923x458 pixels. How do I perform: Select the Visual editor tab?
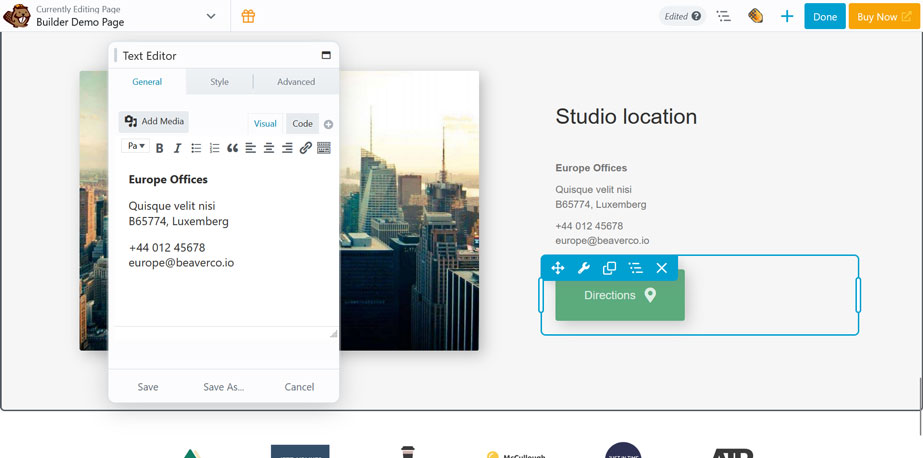tap(265, 124)
